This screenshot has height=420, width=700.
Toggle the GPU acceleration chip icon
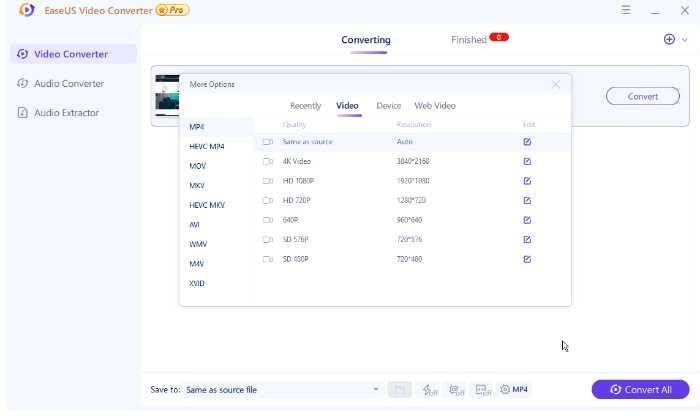456,390
